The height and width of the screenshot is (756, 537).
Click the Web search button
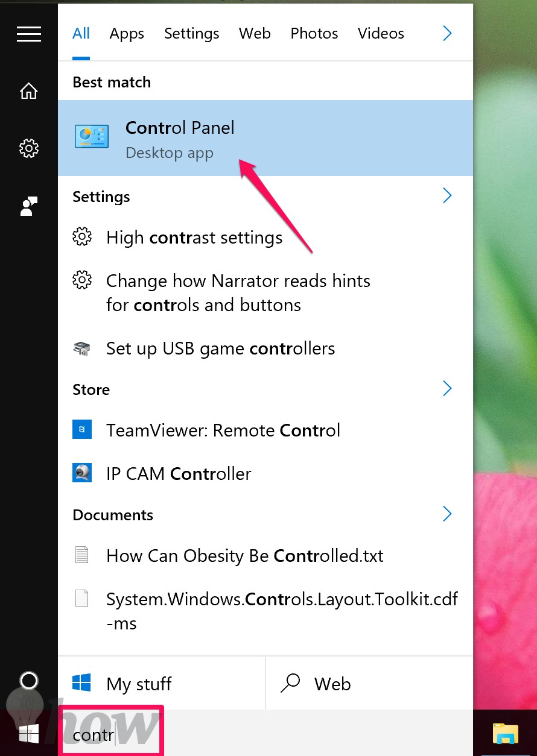[369, 684]
